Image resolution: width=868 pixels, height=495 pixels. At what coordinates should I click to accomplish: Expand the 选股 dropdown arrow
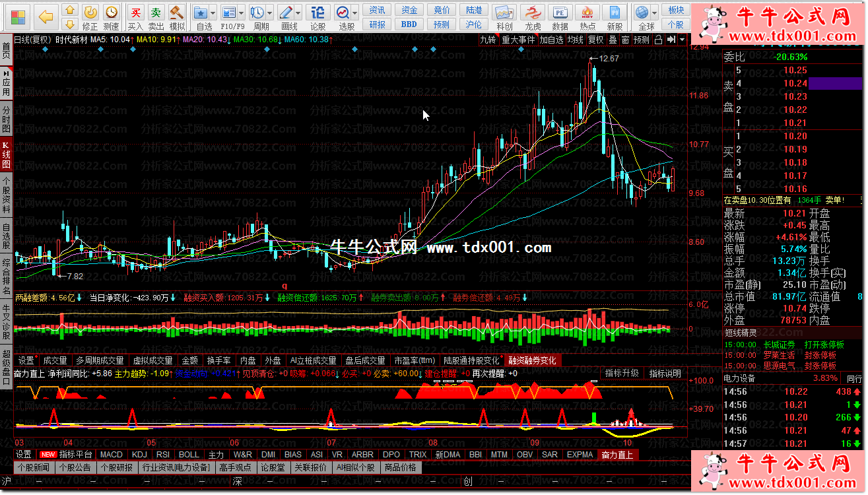coord(354,13)
